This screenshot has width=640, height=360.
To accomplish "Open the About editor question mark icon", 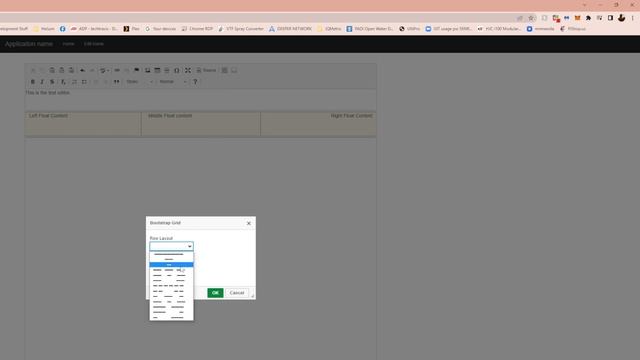I will [x=195, y=82].
